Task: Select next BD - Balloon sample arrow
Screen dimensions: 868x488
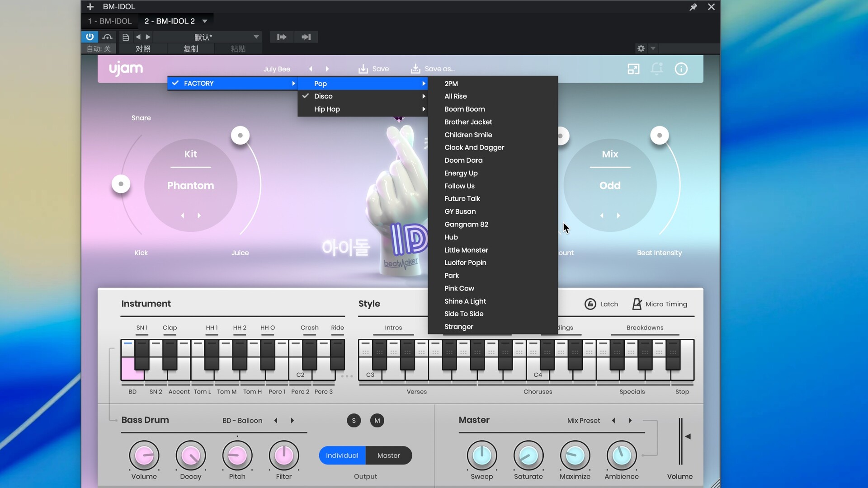Action: coord(292,421)
